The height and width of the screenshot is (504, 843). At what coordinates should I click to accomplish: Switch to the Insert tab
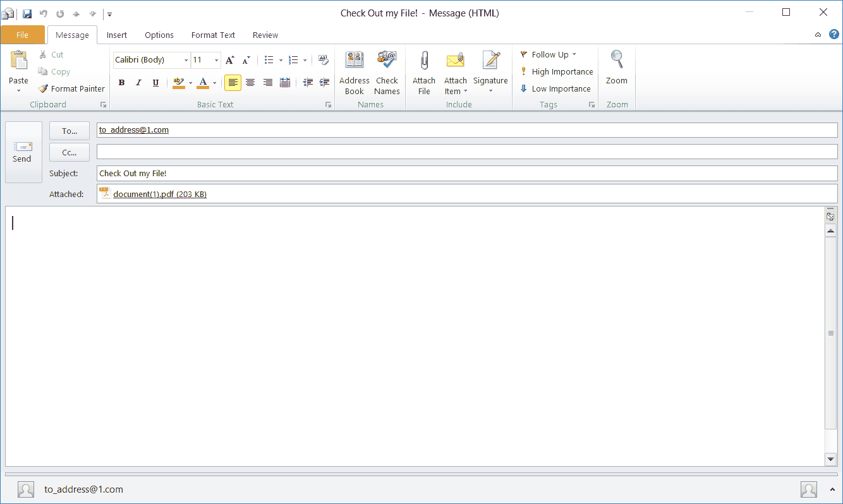[x=117, y=35]
